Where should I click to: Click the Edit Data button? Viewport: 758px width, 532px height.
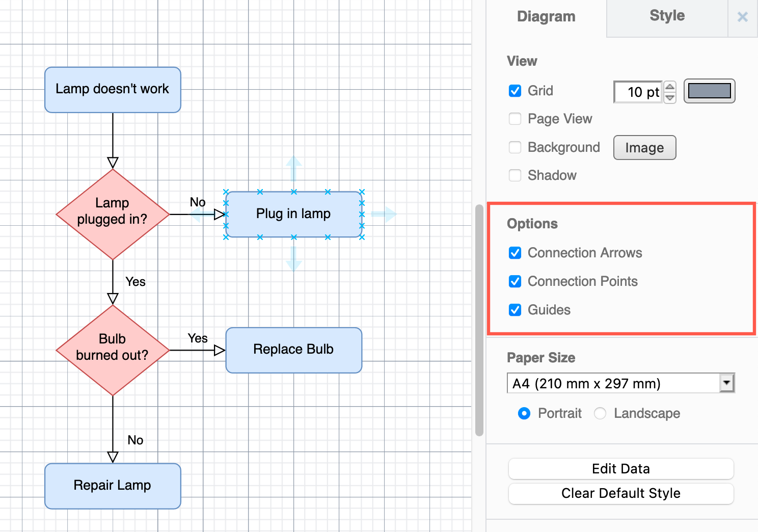pyautogui.click(x=620, y=469)
